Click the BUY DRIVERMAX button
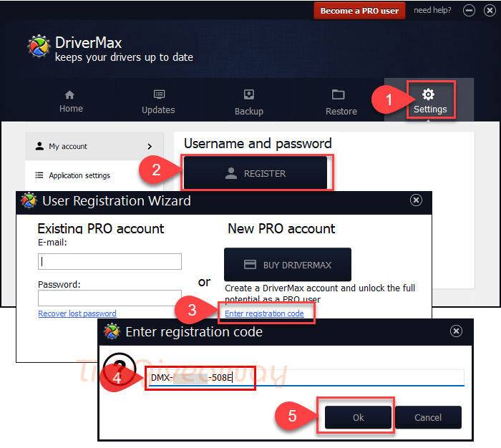 click(x=288, y=265)
